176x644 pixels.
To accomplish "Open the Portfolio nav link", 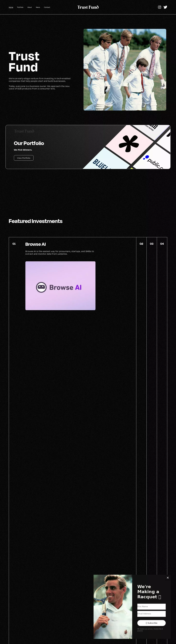I will click(x=20, y=7).
